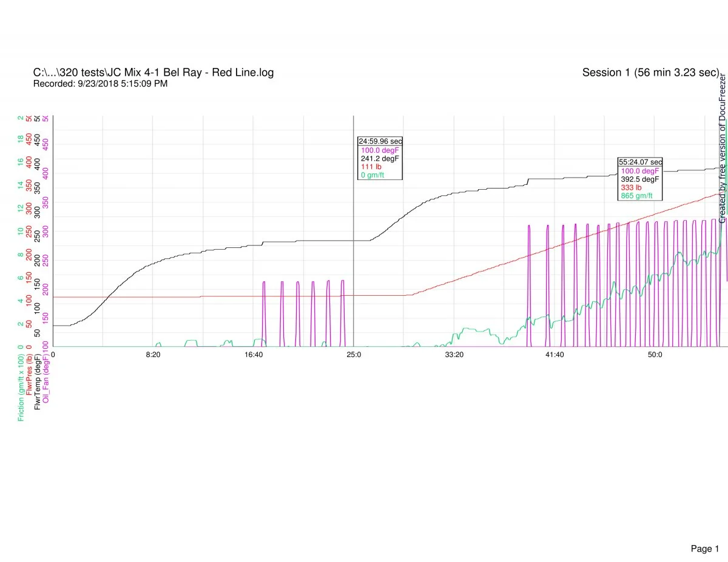The image size is (728, 562).
Task: Click the Red Line.log file path title
Action: [153, 73]
